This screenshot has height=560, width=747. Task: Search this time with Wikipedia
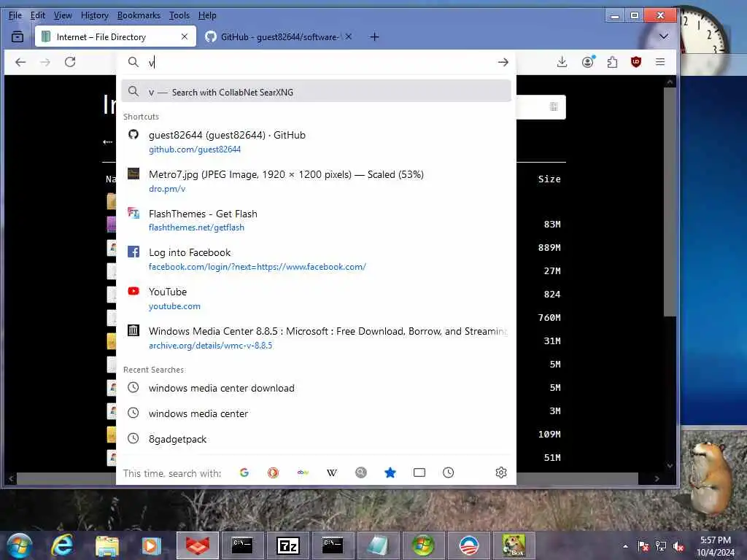coord(332,472)
